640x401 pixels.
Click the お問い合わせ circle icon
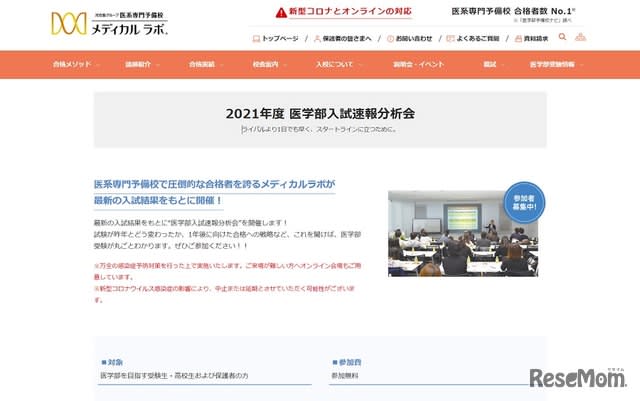(390, 39)
